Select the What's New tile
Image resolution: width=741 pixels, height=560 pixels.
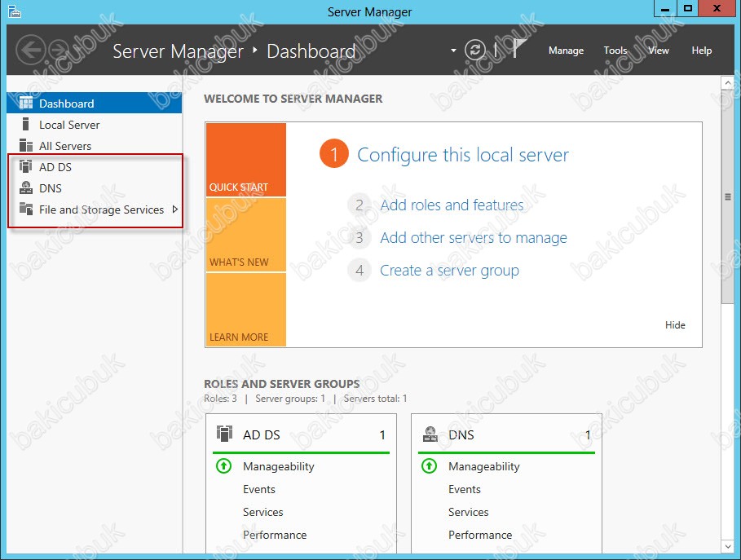coord(245,235)
